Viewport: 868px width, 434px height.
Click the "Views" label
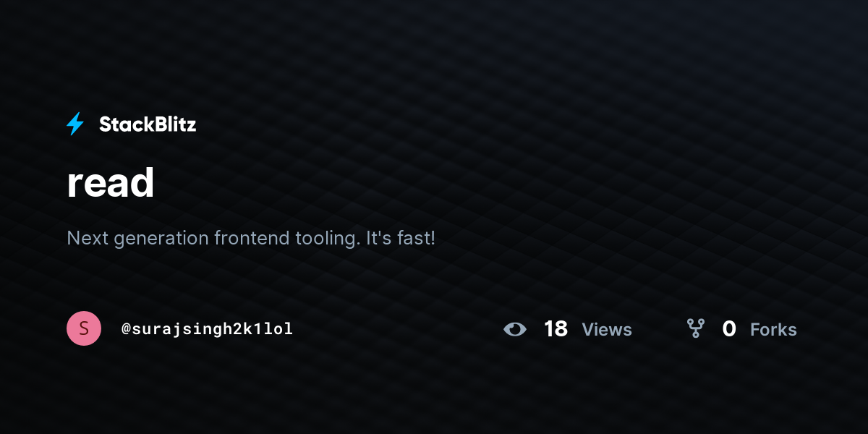point(607,330)
